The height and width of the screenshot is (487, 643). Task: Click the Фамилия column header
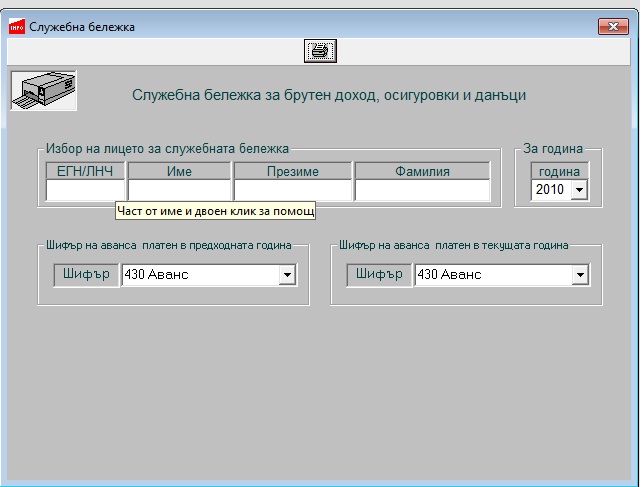tap(422, 171)
